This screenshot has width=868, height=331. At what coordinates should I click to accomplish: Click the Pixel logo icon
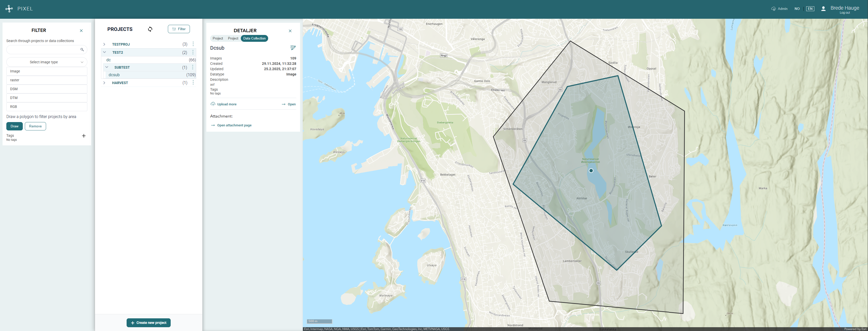coord(9,9)
